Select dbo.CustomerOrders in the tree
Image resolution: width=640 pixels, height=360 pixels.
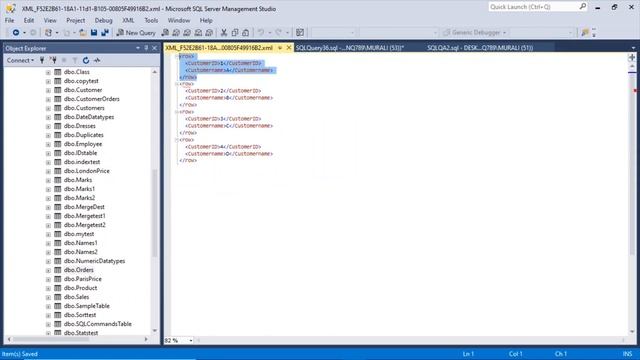(x=91, y=99)
